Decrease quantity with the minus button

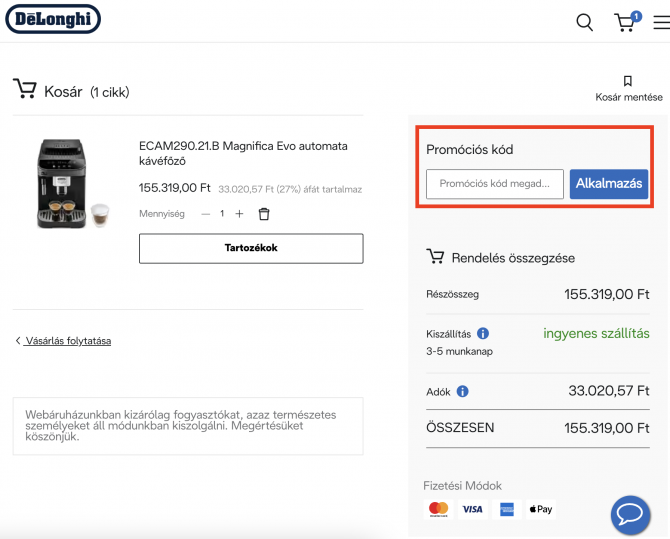tap(206, 214)
